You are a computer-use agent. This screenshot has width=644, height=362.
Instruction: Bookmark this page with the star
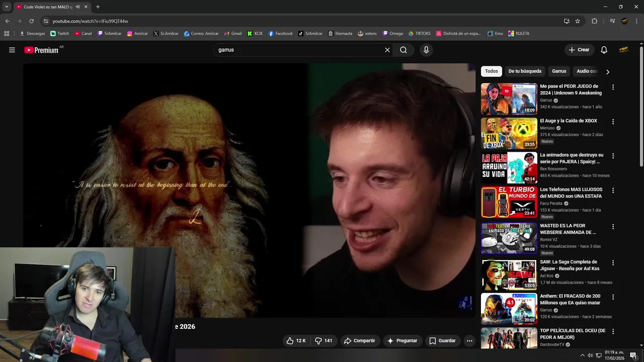coord(578,21)
